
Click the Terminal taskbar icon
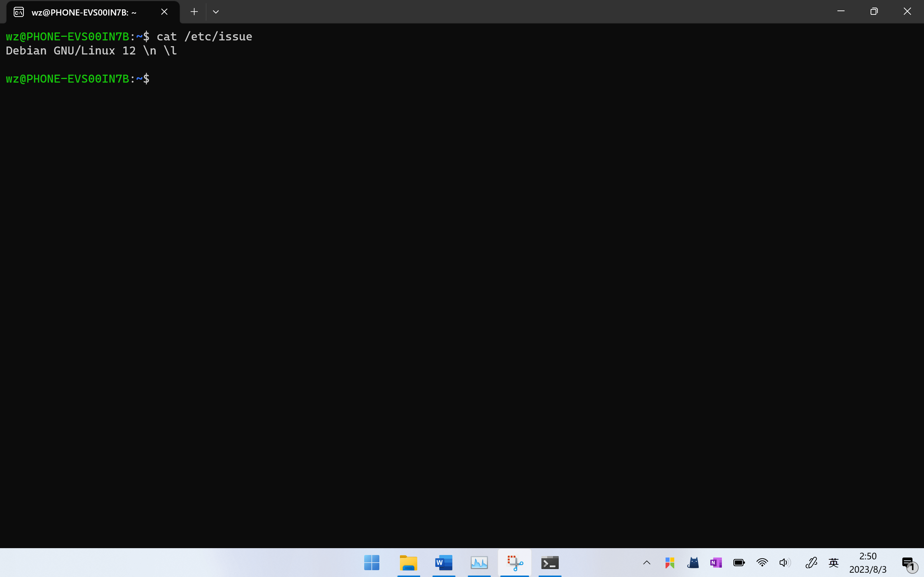550,563
